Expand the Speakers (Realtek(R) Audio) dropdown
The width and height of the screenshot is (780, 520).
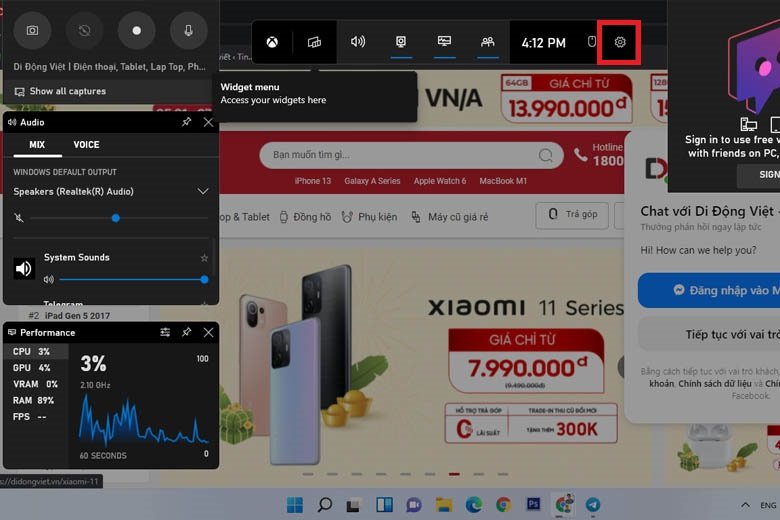(x=203, y=191)
